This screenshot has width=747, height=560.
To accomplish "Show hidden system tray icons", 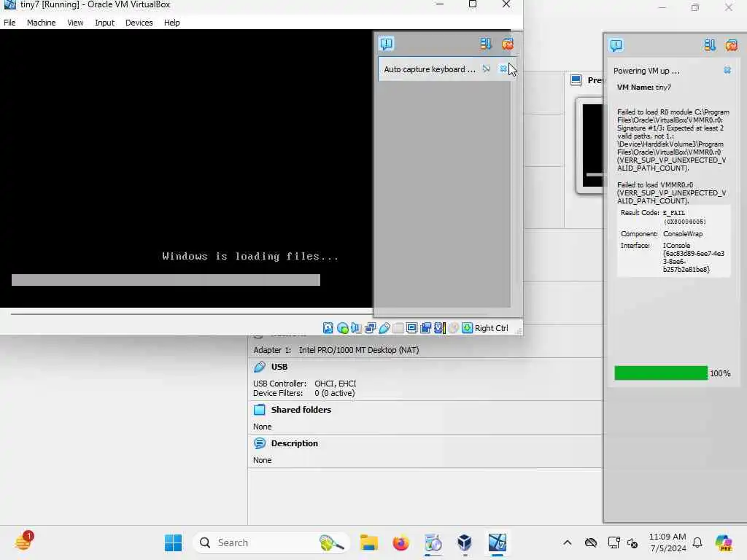I will [567, 542].
